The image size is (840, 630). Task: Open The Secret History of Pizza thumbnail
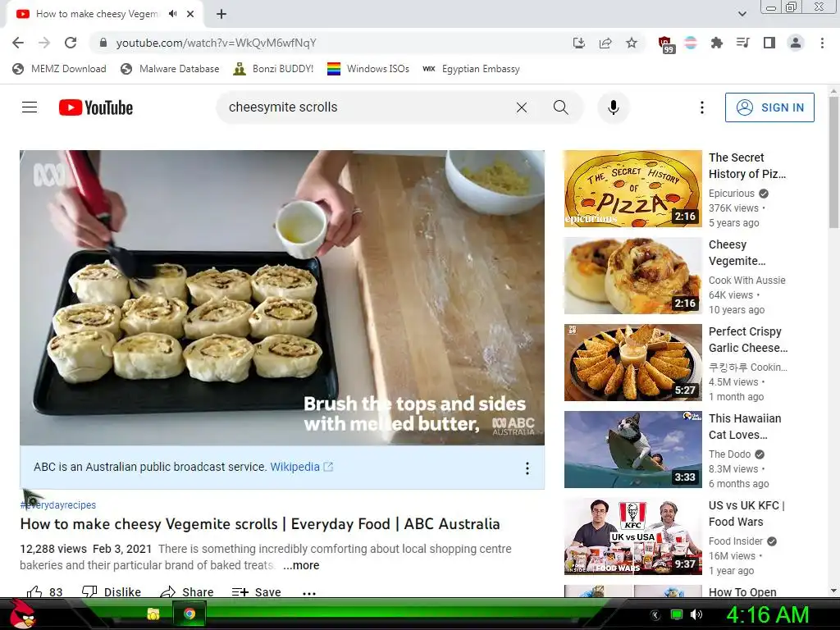coord(633,189)
